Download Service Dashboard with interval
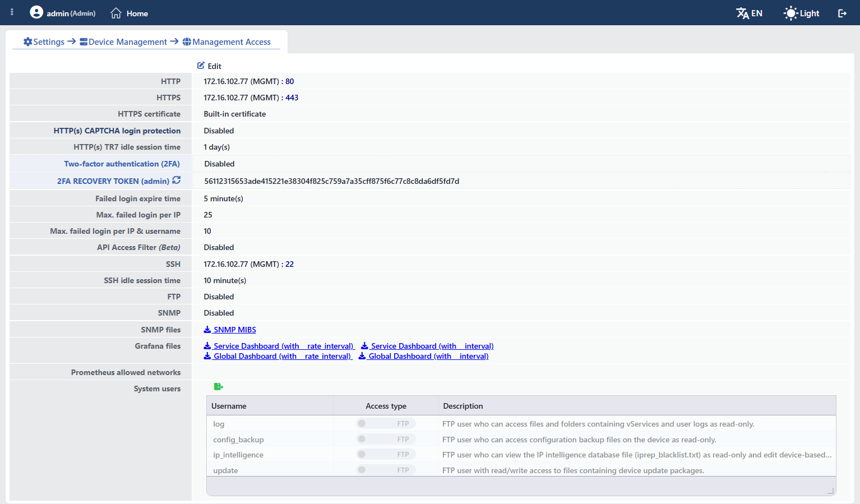 pyautogui.click(x=432, y=346)
